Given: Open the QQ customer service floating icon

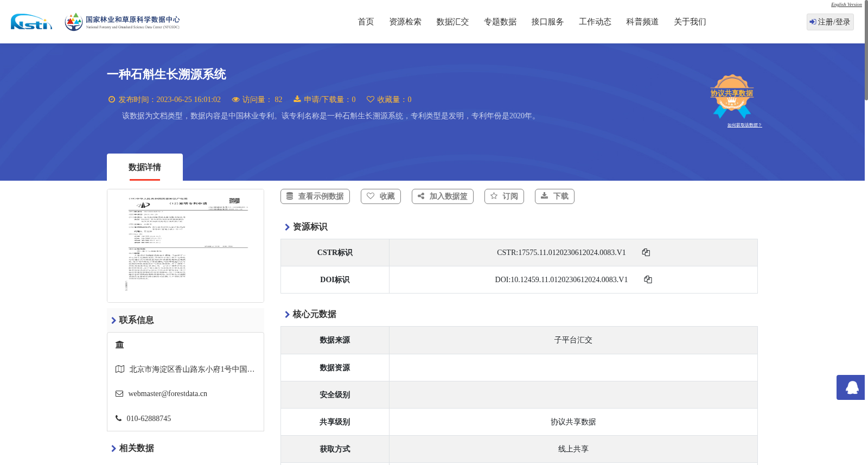Looking at the screenshot, I should click(x=851, y=387).
